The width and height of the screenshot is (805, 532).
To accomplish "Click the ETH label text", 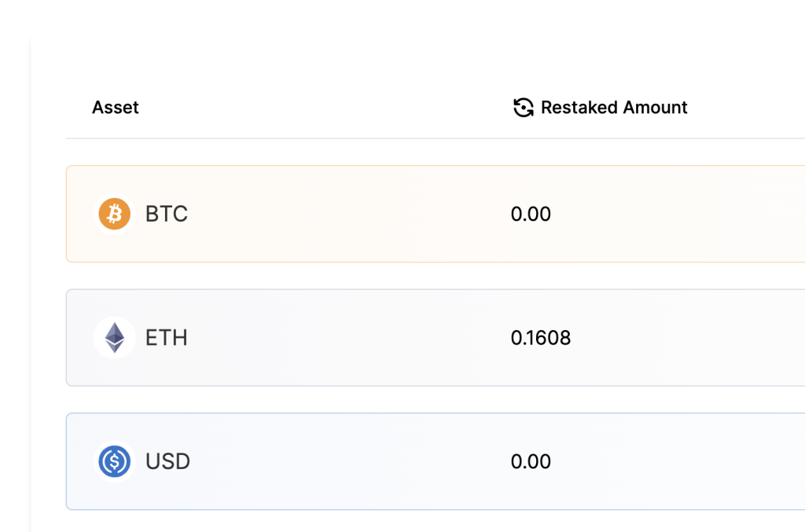I will (167, 338).
